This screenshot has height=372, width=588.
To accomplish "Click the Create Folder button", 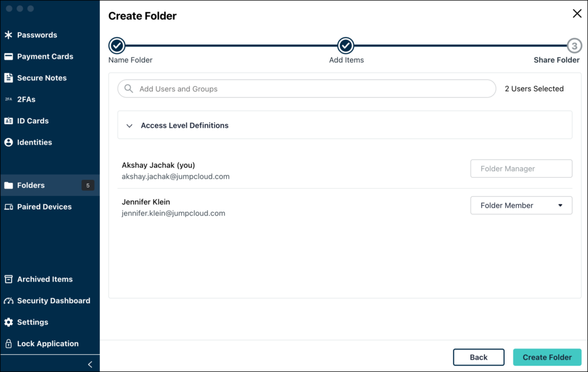I will pyautogui.click(x=547, y=357).
